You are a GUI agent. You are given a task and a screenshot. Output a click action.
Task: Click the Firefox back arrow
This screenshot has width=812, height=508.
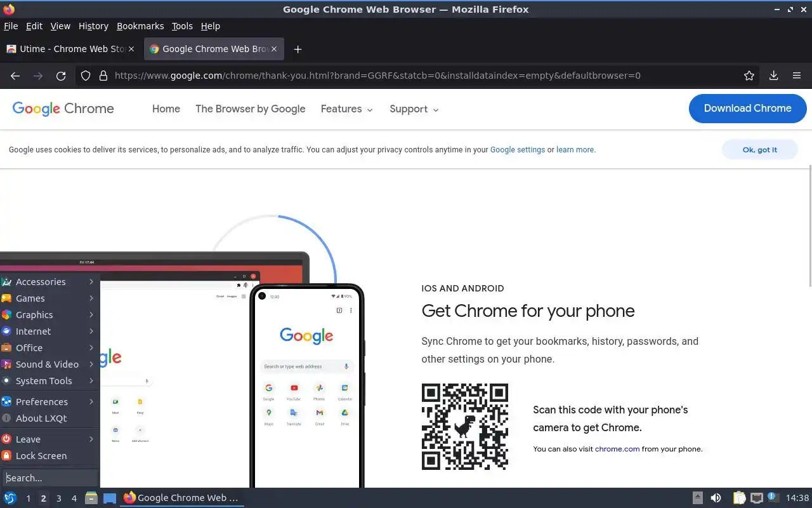(x=15, y=76)
